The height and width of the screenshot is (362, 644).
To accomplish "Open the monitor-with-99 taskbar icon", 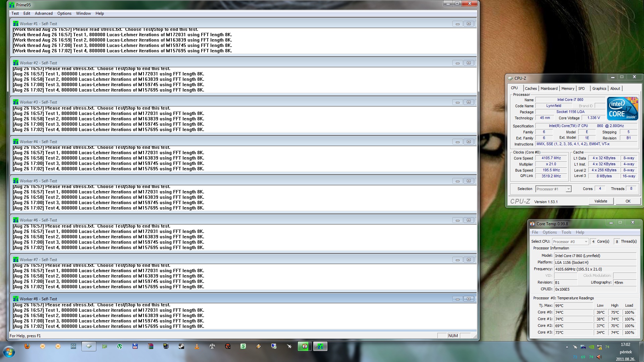I will coord(166,346).
